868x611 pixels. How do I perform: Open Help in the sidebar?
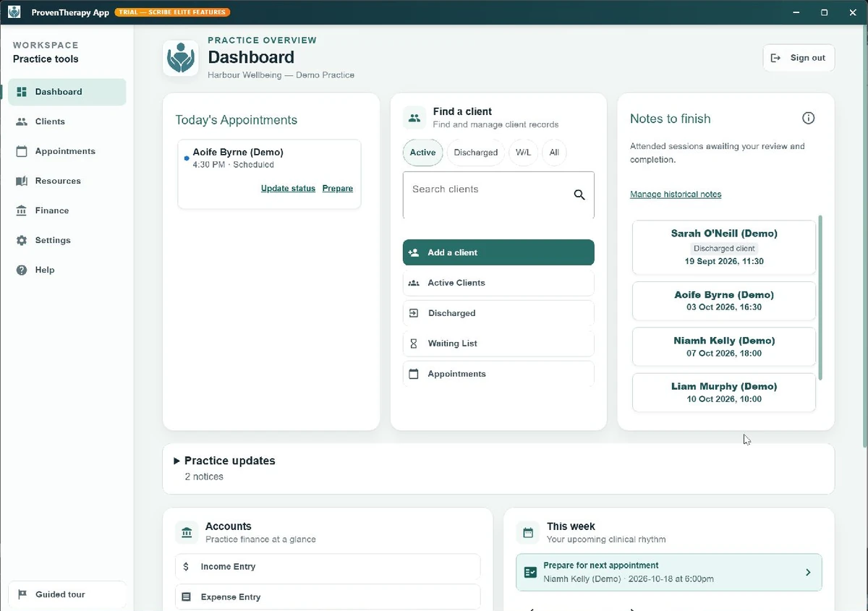point(67,270)
